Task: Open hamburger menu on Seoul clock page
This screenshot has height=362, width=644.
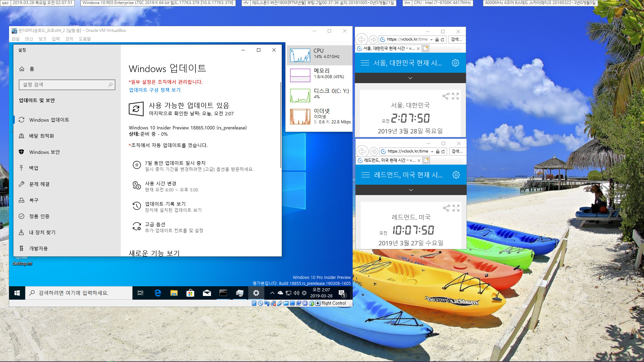Action: tap(365, 63)
